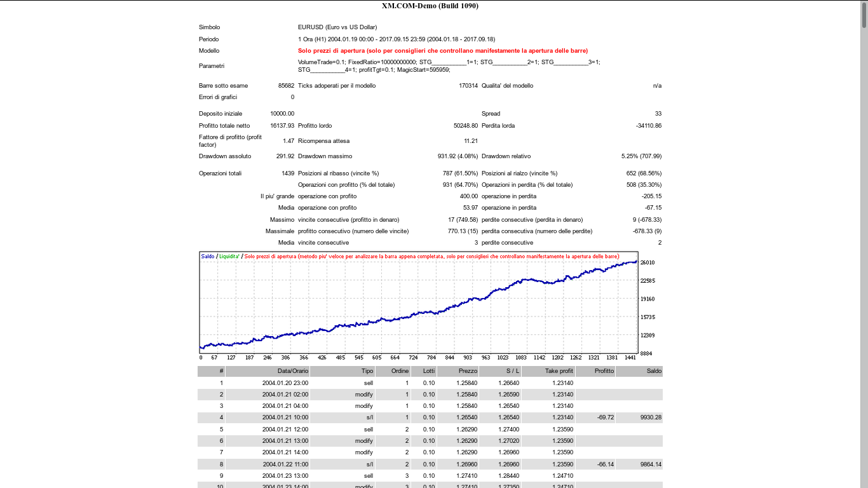Image resolution: width=868 pixels, height=488 pixels.
Task: Click the 'Lotti' column header
Action: tap(424, 371)
